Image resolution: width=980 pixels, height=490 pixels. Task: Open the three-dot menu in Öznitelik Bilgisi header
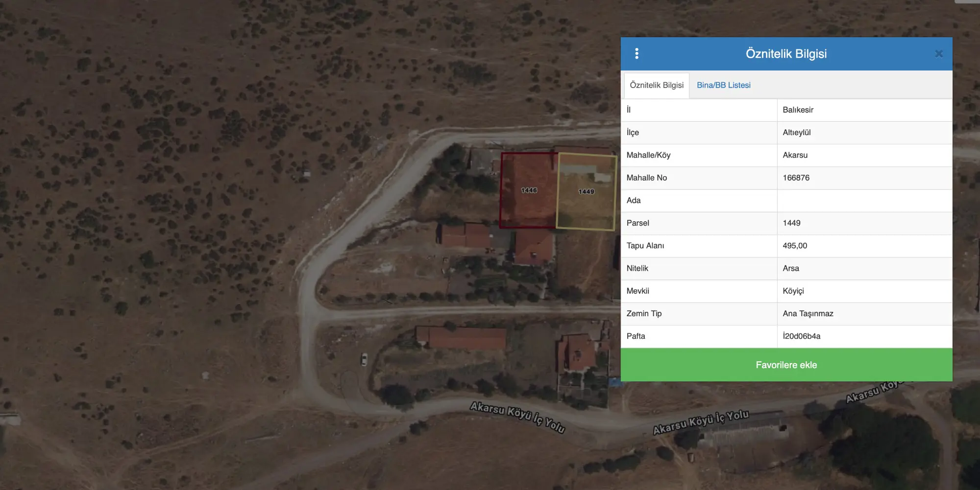coord(637,53)
